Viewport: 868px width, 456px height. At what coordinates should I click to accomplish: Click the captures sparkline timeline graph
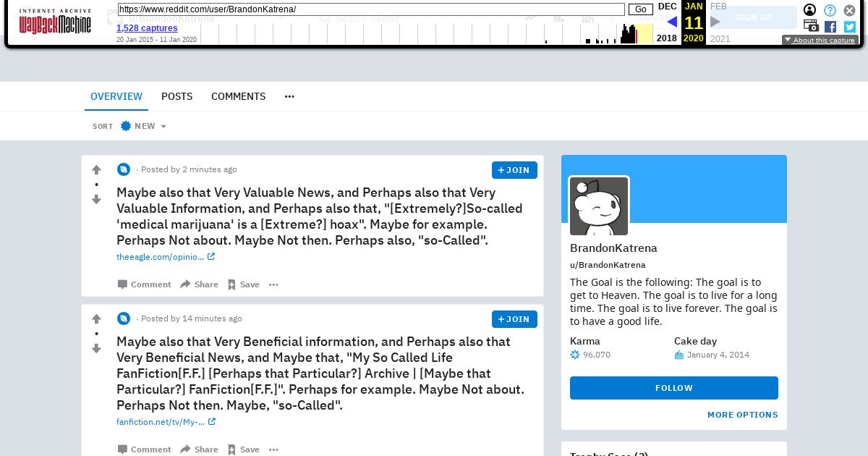(x=427, y=34)
